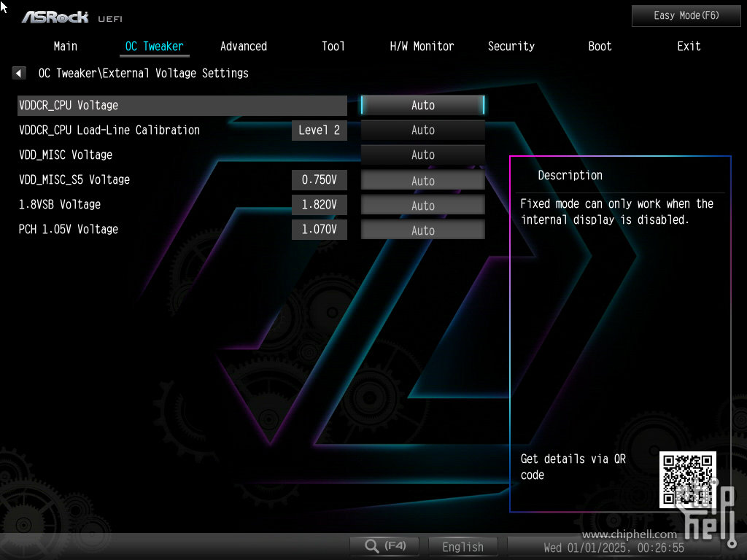Select the VDDCR_CPU Voltage setting row
The image size is (747, 560).
point(182,105)
